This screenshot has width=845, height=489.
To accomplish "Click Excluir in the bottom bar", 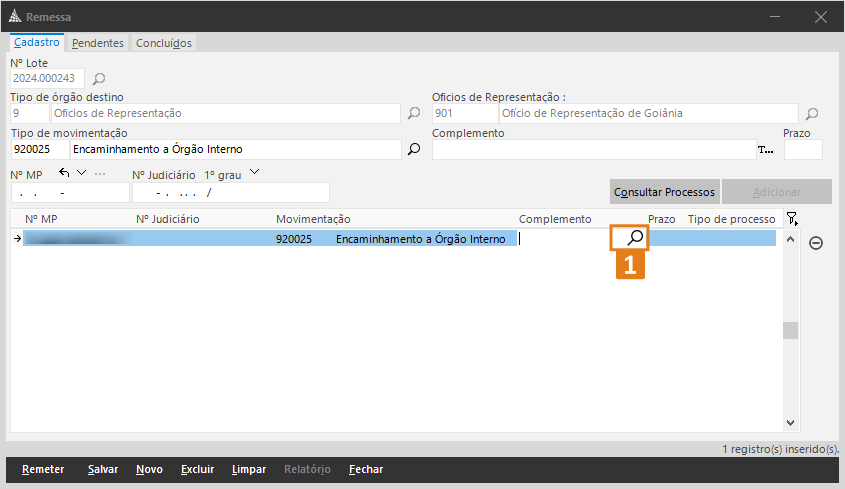I will pyautogui.click(x=197, y=470).
